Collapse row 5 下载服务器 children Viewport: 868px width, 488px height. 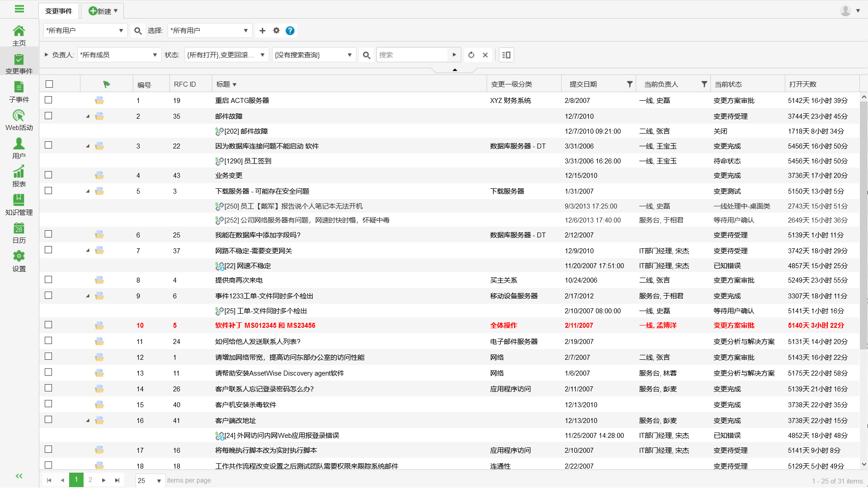click(88, 191)
